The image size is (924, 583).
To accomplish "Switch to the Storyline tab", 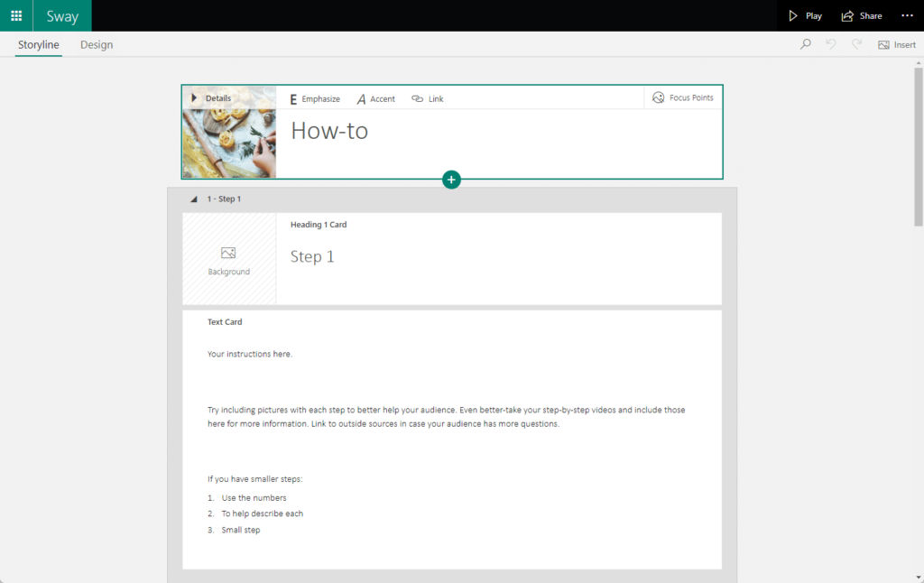I will (38, 45).
